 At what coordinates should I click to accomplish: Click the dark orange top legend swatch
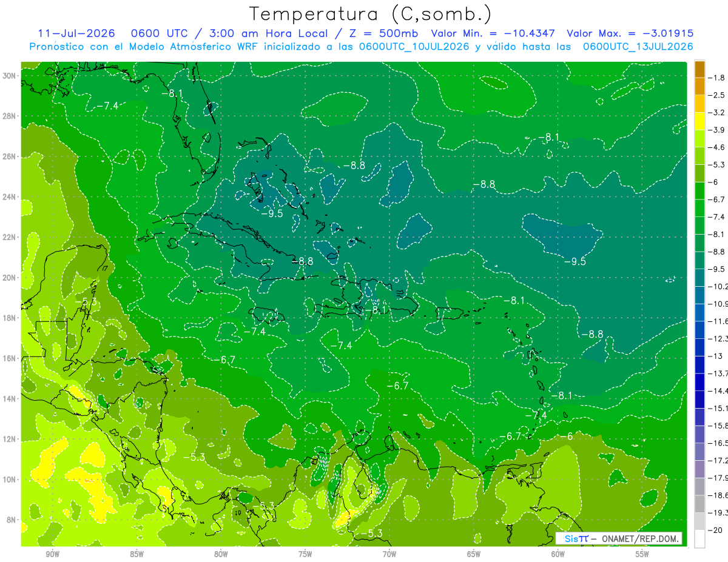click(699, 69)
